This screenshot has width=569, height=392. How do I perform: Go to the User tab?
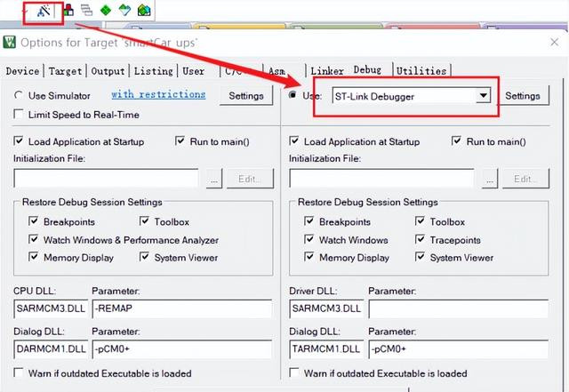click(x=194, y=71)
